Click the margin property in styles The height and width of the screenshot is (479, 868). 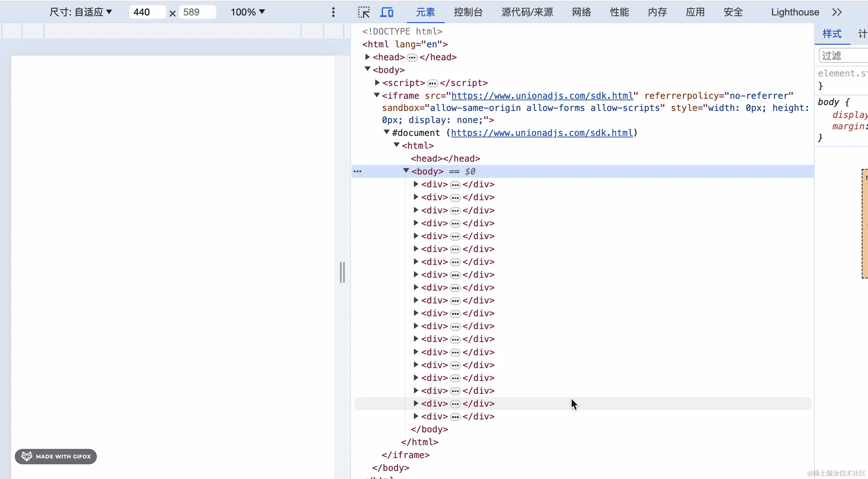pyautogui.click(x=849, y=126)
